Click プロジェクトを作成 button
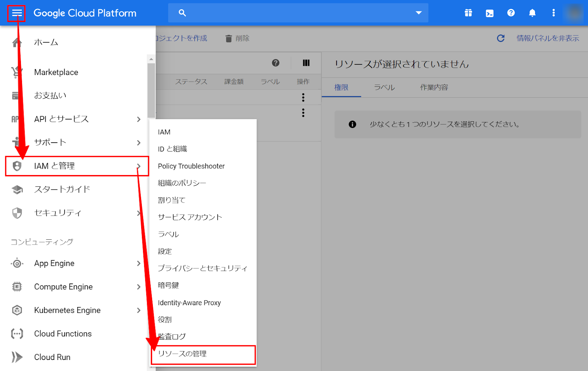The image size is (588, 371). click(182, 38)
